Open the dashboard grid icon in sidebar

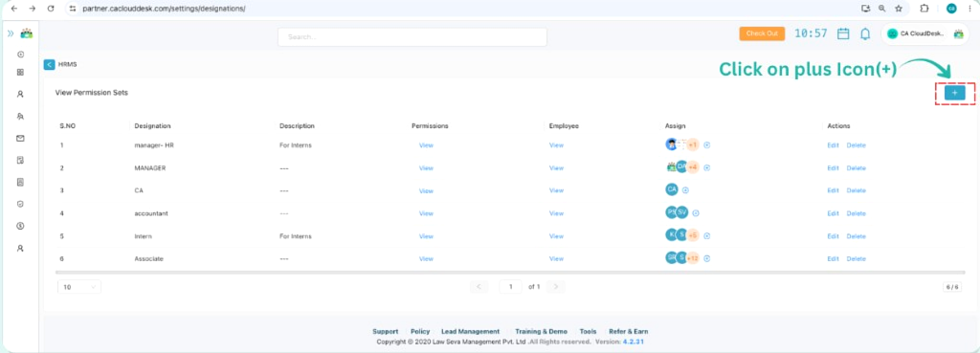(x=20, y=73)
